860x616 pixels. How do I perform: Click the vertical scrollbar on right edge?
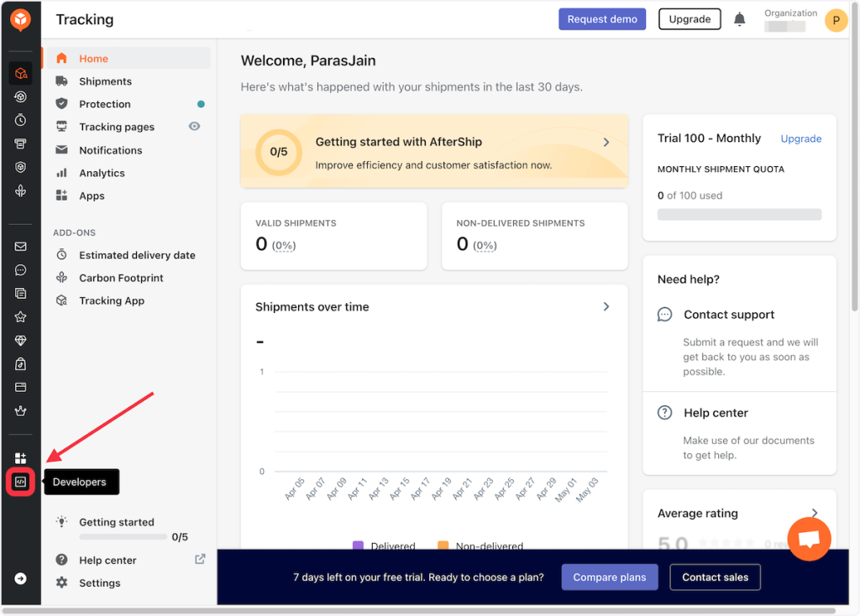[x=854, y=168]
